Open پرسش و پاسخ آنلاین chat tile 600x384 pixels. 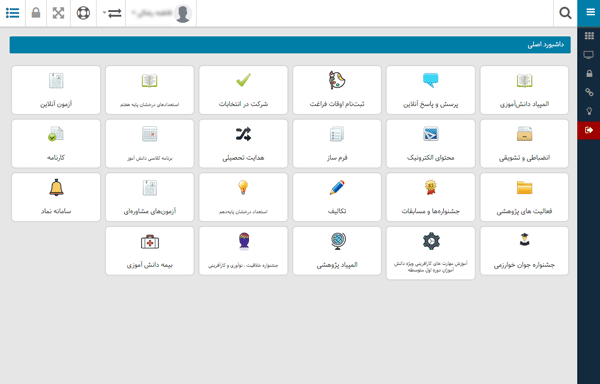point(430,90)
